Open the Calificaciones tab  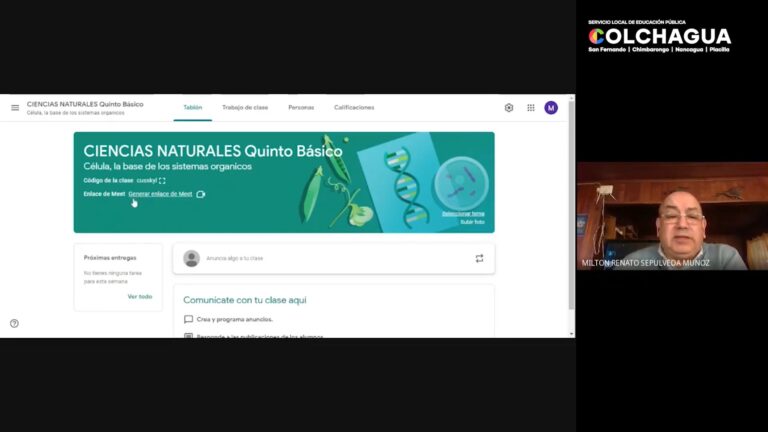tap(354, 107)
